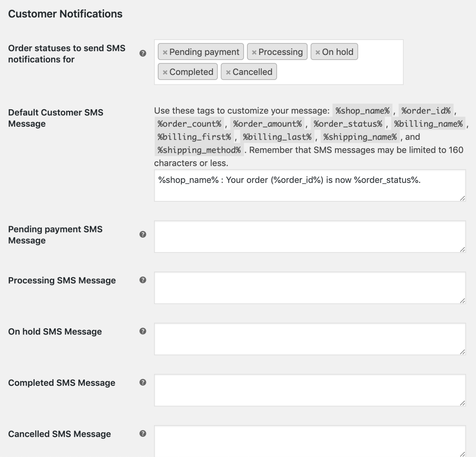Click inside the Default Customer SMS Message textarea
This screenshot has width=476, height=457.
click(x=310, y=186)
